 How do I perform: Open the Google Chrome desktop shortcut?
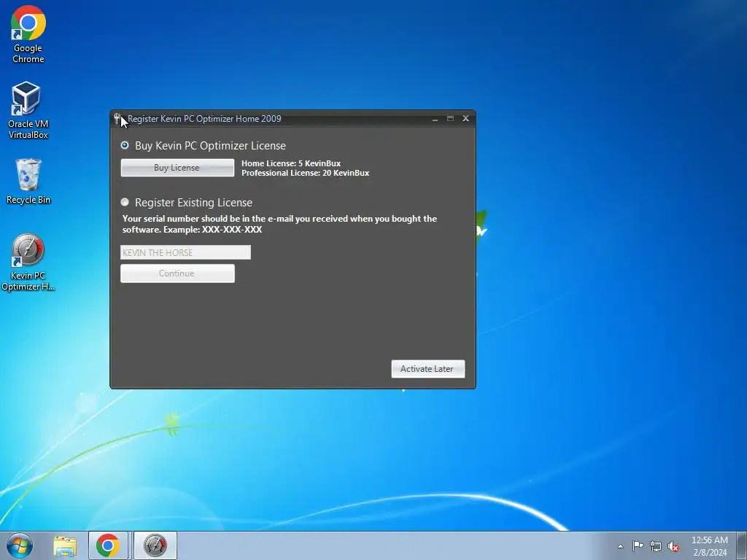(28, 34)
